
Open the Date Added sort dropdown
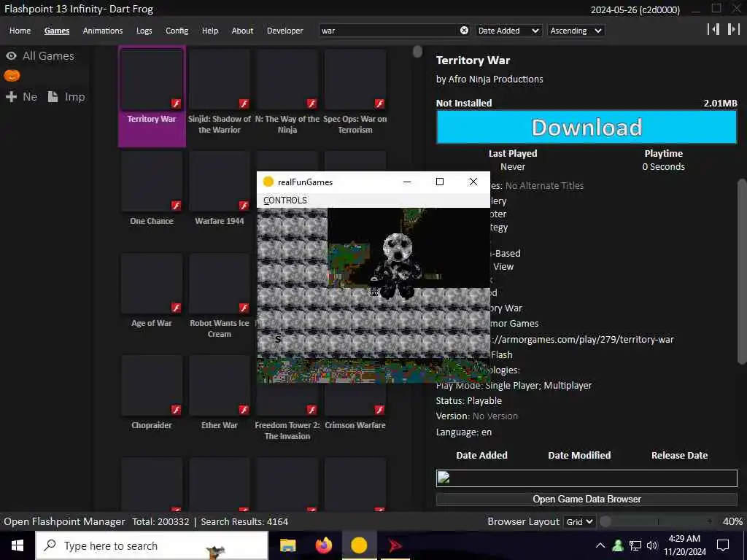point(508,31)
